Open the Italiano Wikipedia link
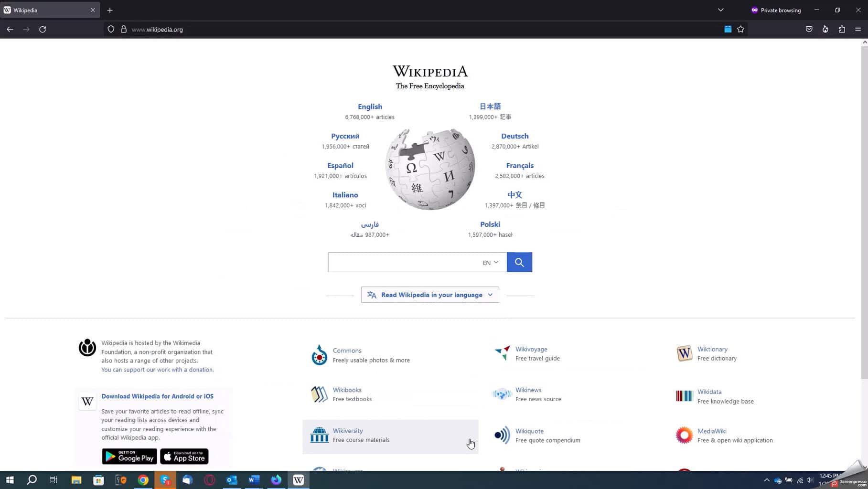 point(345,195)
